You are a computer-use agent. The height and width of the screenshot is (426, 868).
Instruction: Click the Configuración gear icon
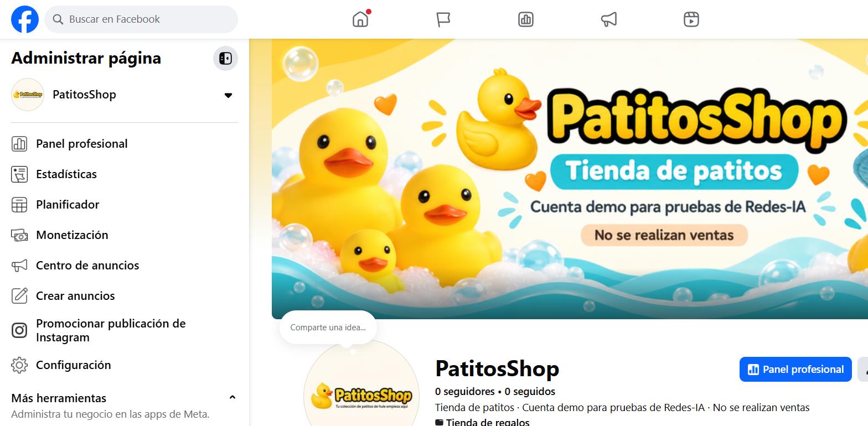click(19, 365)
